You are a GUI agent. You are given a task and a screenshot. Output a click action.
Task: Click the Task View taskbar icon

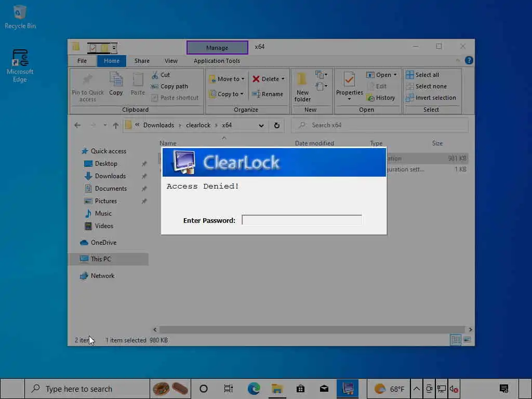point(229,389)
